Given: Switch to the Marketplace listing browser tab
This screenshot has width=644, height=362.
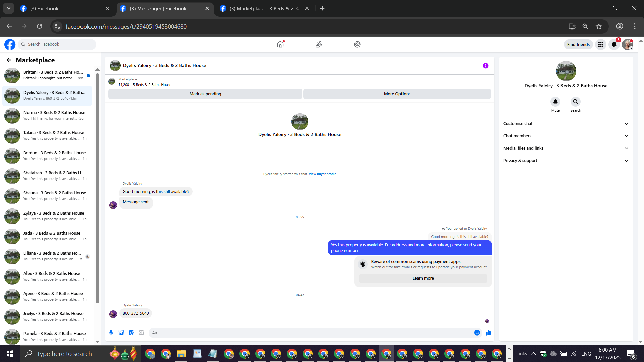Looking at the screenshot, I should pyautogui.click(x=264, y=8).
